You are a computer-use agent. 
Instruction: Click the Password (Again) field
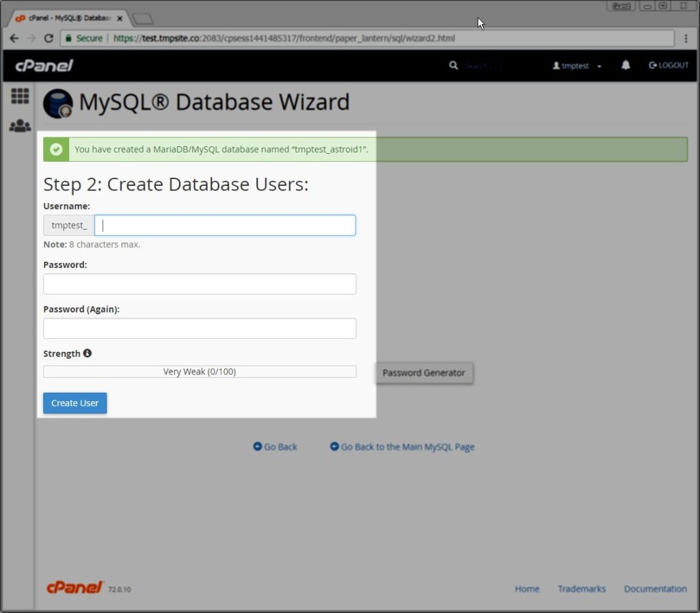[200, 328]
